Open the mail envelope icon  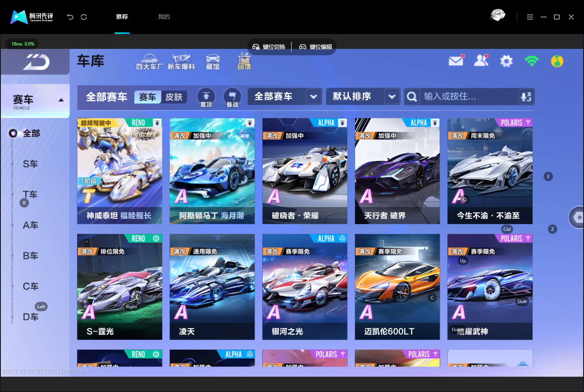456,61
